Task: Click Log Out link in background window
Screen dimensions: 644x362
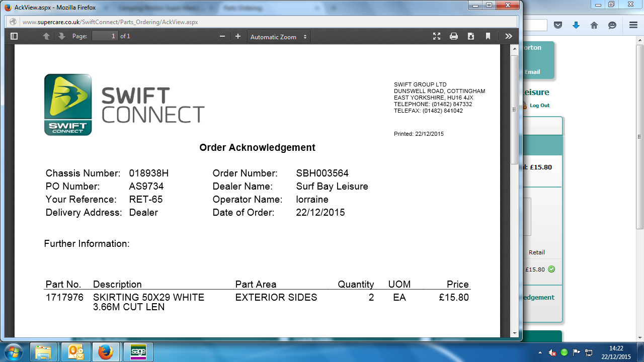Action: [539, 106]
